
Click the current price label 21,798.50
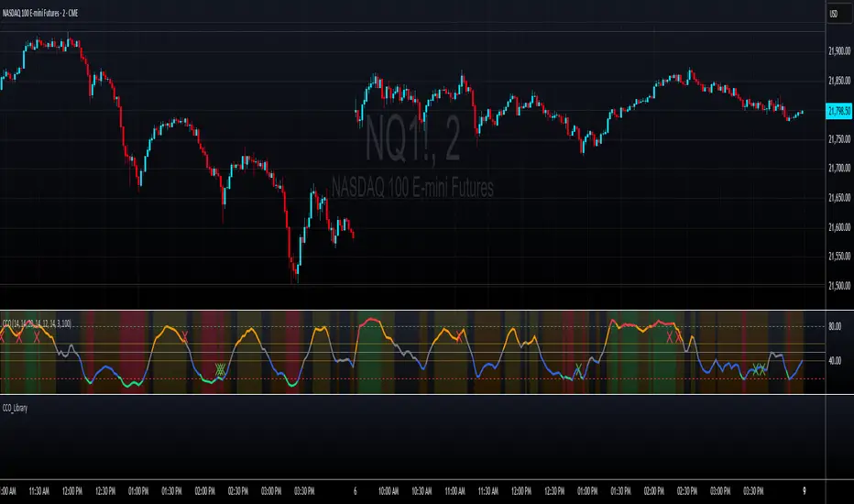tap(838, 111)
